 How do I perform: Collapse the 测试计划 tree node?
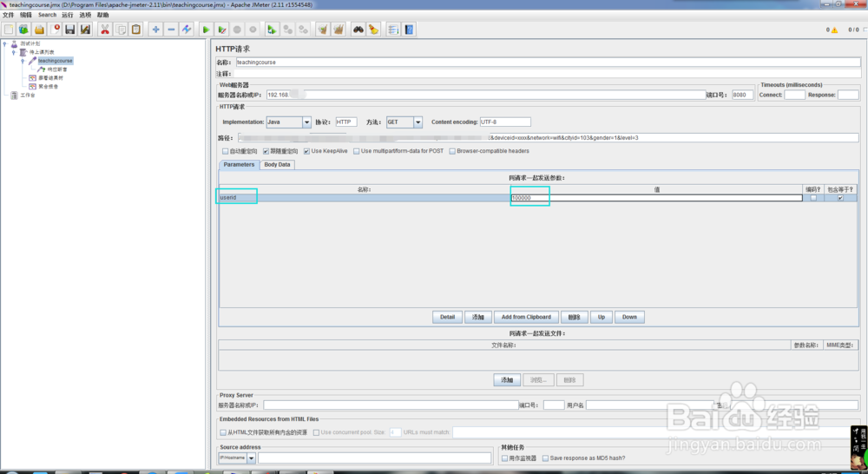[x=5, y=43]
